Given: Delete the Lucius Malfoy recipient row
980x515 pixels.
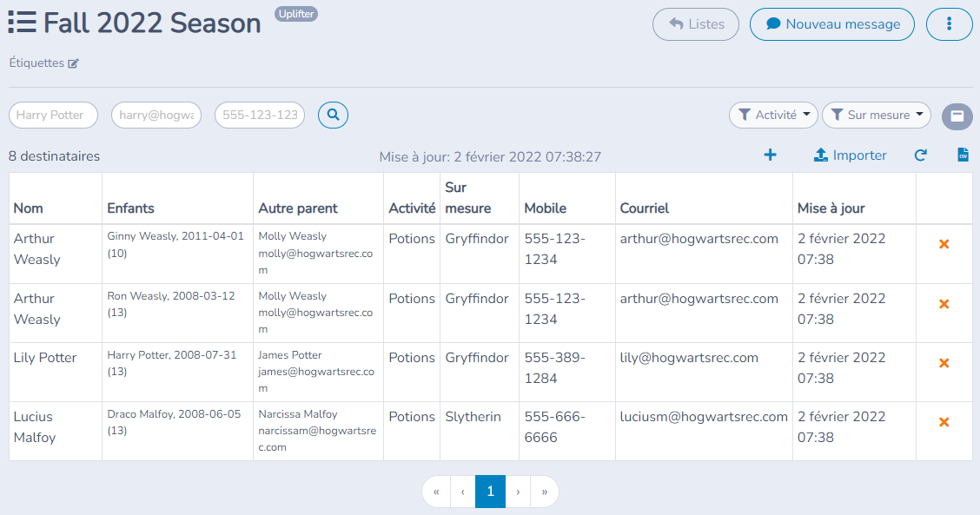Looking at the screenshot, I should point(944,422).
